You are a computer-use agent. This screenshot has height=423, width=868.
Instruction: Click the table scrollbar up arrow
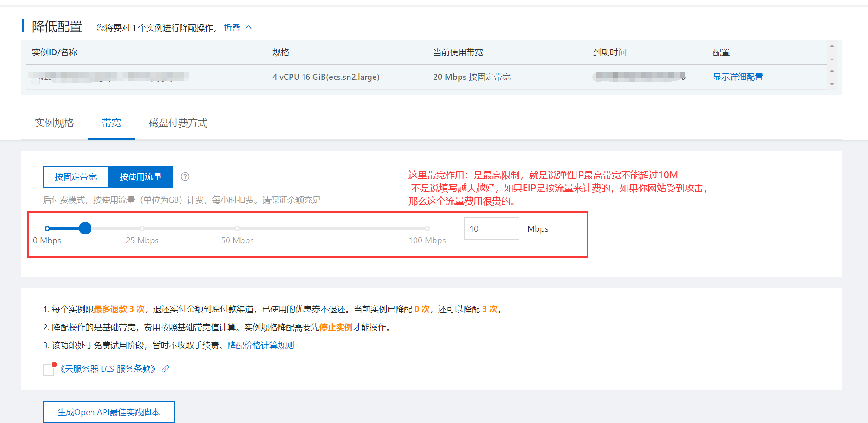coord(832,46)
